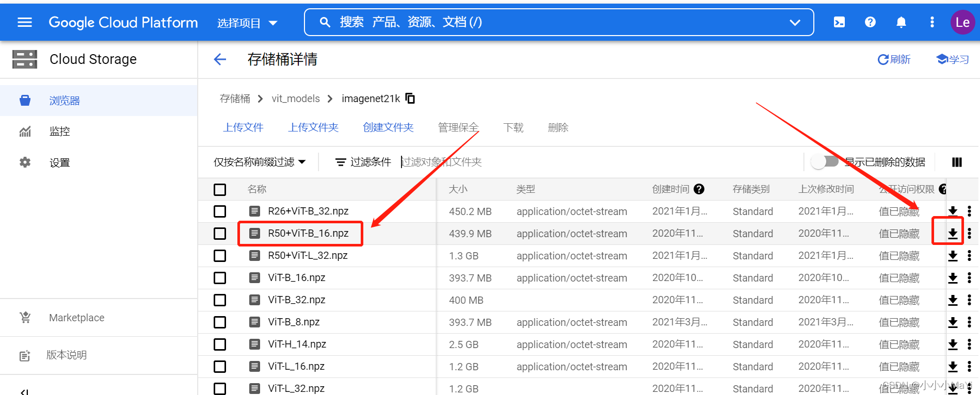Open more actions for R50+ViT-L_32.npz
Screen dimensions: 980x395
(969, 255)
